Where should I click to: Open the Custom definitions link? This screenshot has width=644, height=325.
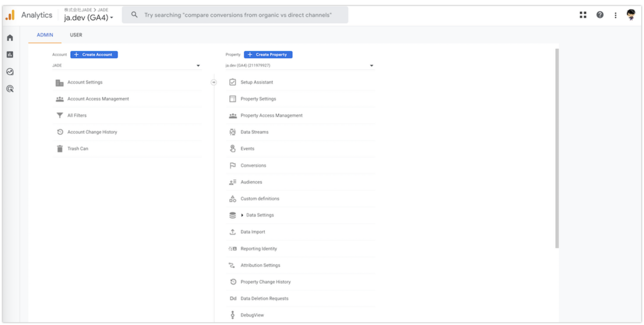coord(260,199)
